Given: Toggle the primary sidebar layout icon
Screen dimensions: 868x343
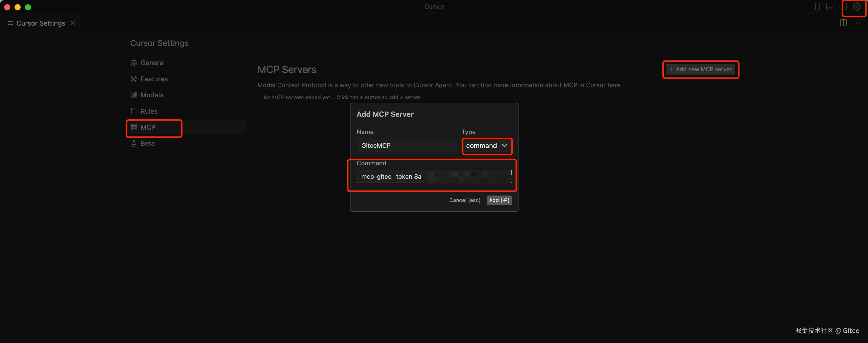Looking at the screenshot, I should (x=816, y=7).
